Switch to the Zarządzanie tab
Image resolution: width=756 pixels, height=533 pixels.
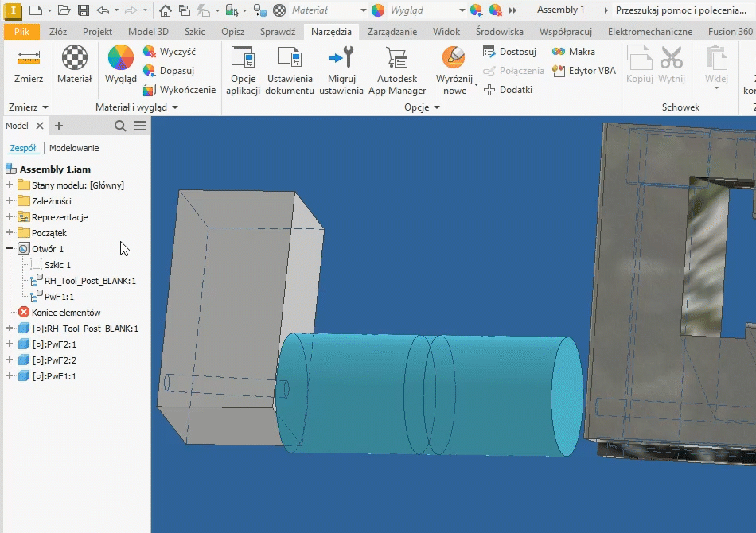pos(392,32)
